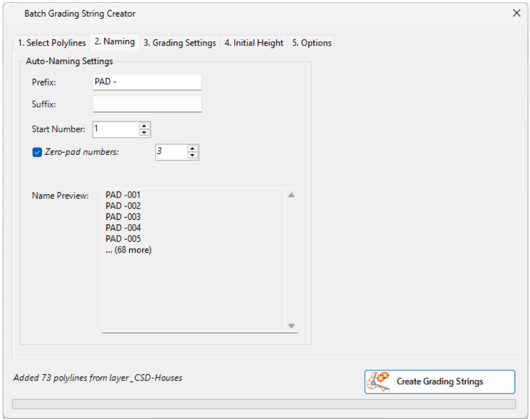
Task: Uncheck the Zero-pad numbers checkbox
Action: click(x=37, y=152)
